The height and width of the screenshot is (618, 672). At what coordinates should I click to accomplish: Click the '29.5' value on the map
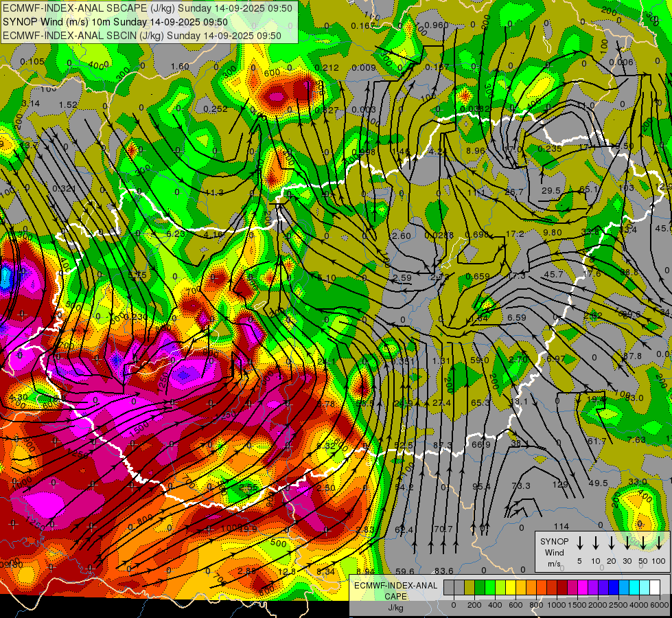coord(551,190)
